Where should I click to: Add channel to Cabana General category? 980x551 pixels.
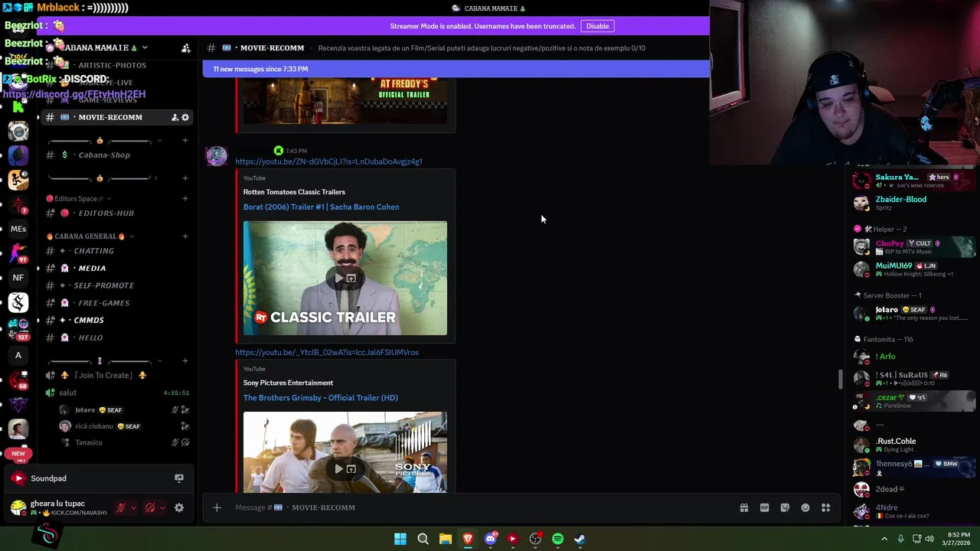point(185,236)
